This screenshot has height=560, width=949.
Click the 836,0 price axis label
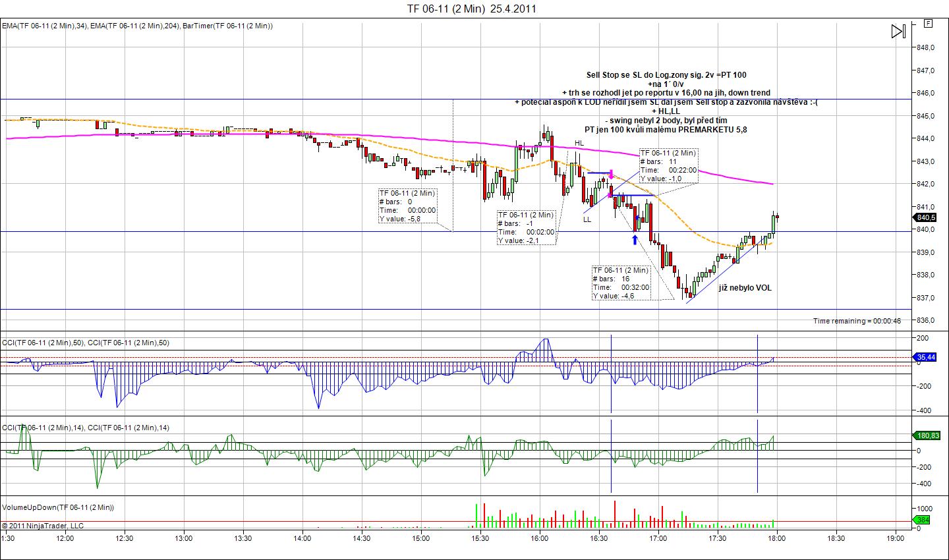[x=926, y=320]
